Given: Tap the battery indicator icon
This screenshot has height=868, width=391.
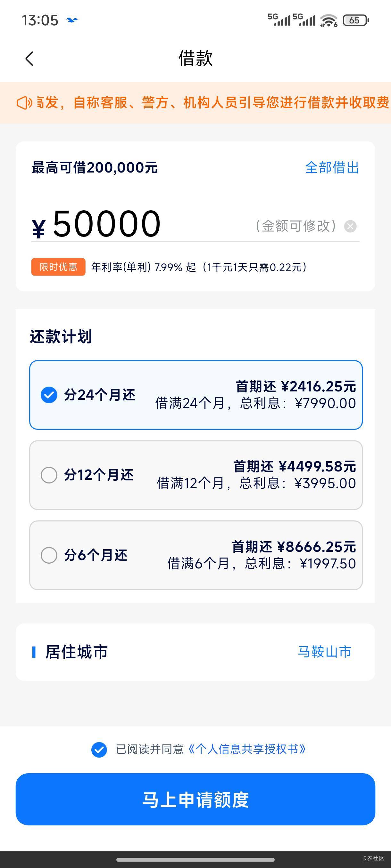Looking at the screenshot, I should (355, 20).
